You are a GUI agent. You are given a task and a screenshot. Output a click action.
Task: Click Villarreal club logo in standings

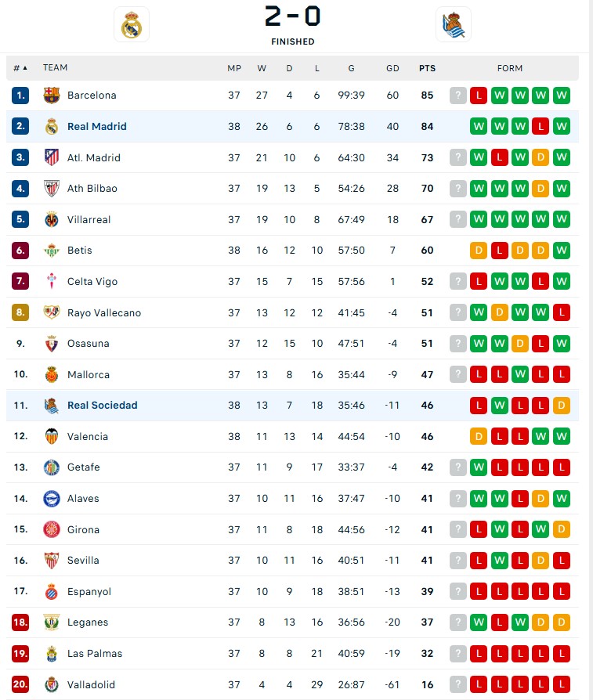click(x=52, y=219)
